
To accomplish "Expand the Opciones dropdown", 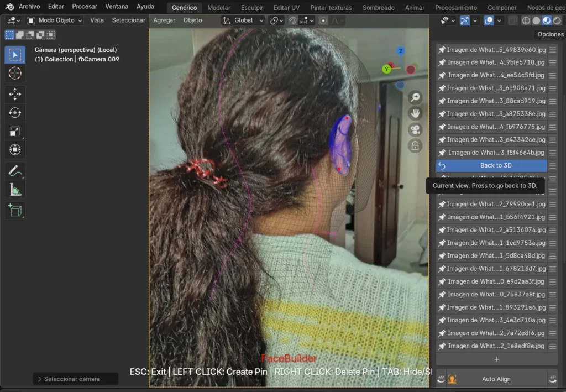I will (550, 34).
